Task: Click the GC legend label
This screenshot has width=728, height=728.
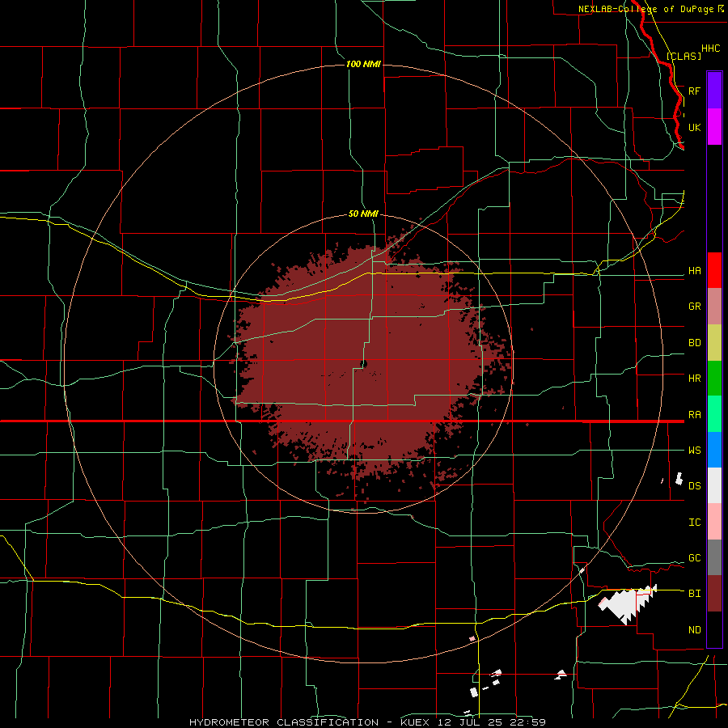Action: [x=694, y=557]
